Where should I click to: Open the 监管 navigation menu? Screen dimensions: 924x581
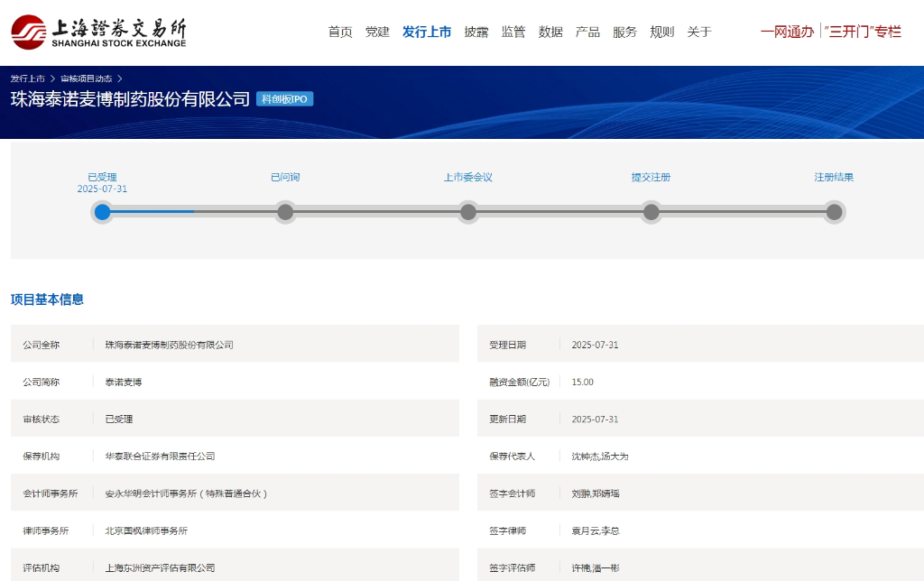(513, 32)
